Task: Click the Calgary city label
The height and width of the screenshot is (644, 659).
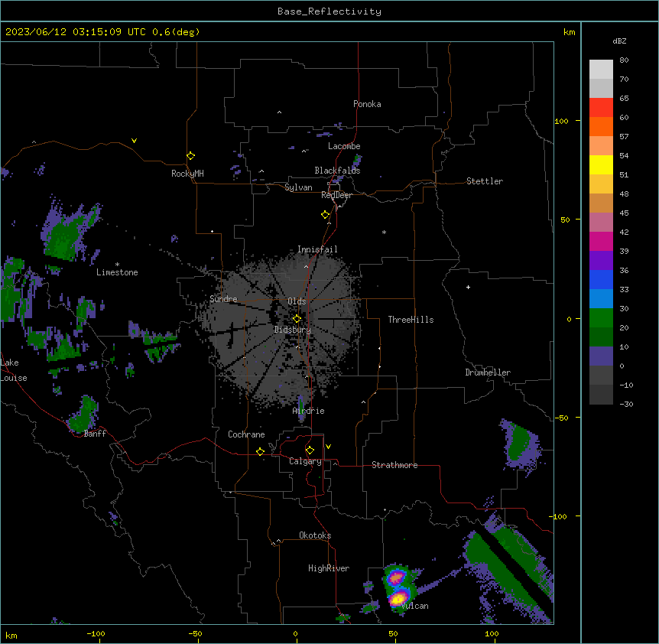Action: click(305, 461)
